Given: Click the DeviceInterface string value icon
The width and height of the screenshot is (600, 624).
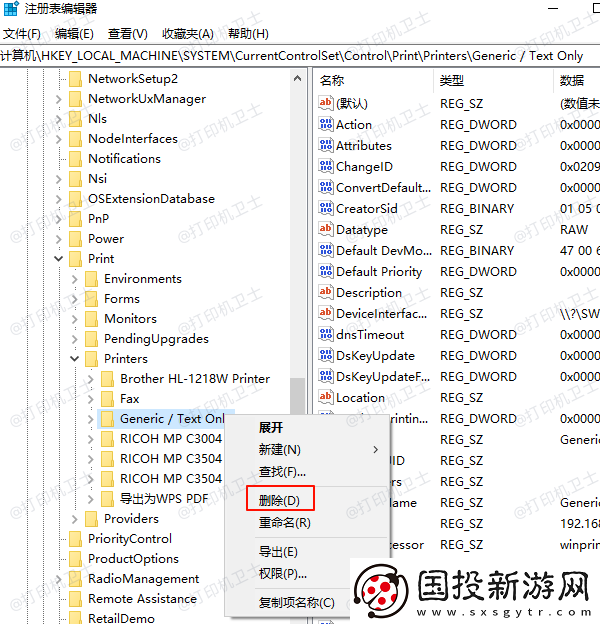Looking at the screenshot, I should [x=325, y=313].
